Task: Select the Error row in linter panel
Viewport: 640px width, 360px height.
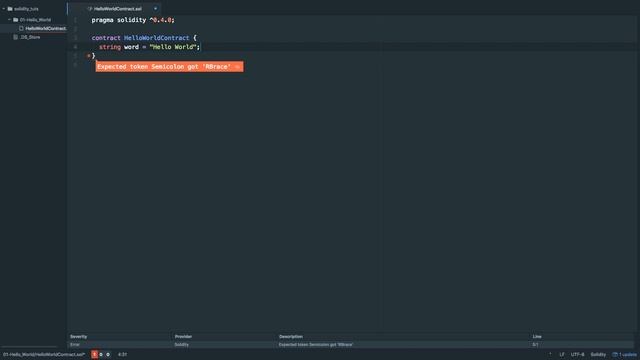Action: point(351,345)
